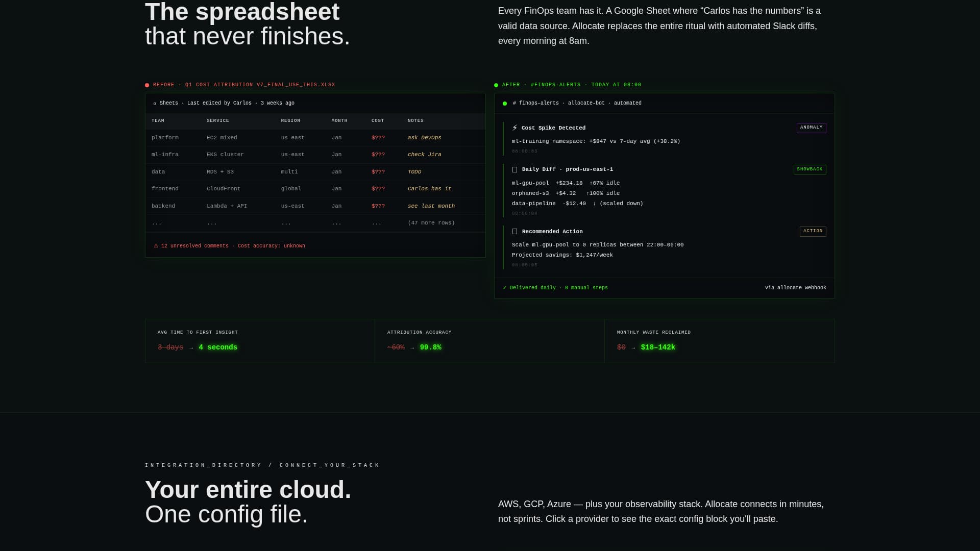The width and height of the screenshot is (980, 551).
Task: Click the green dot before the AFTER label
Action: tap(496, 85)
